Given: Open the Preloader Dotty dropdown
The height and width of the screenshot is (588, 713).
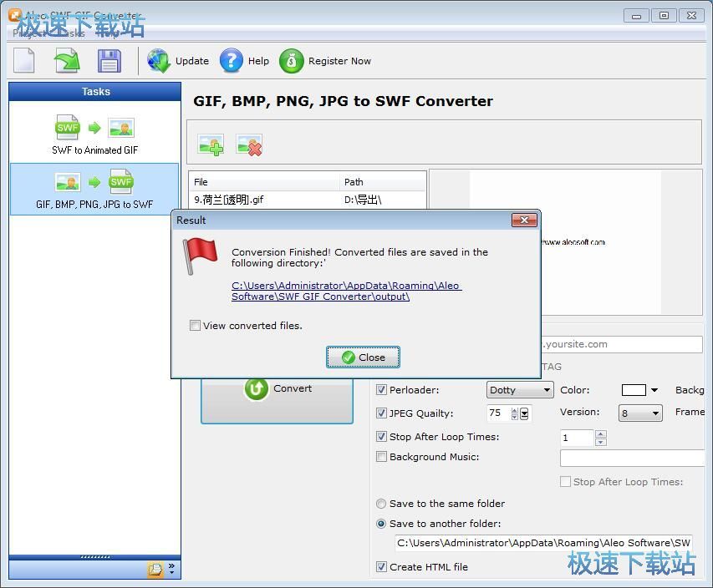Looking at the screenshot, I should tap(520, 390).
